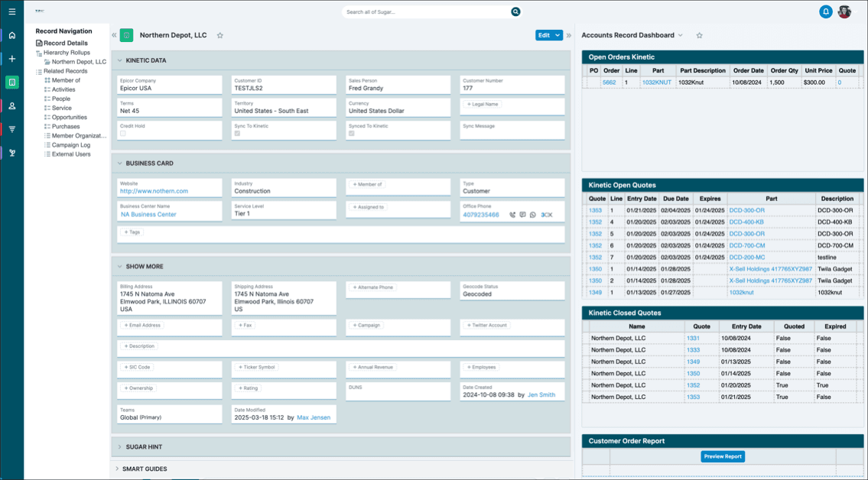
Task: Open the hamburger navigation menu
Action: 11,11
